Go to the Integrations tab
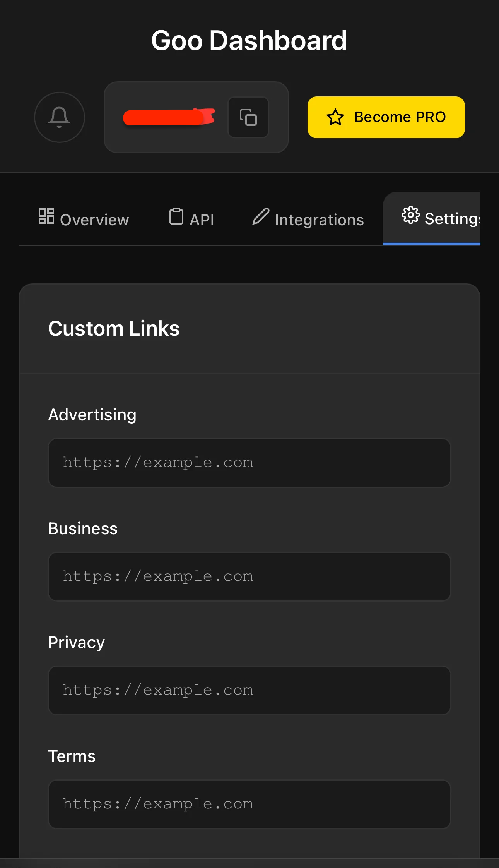The height and width of the screenshot is (868, 499). coord(319,220)
